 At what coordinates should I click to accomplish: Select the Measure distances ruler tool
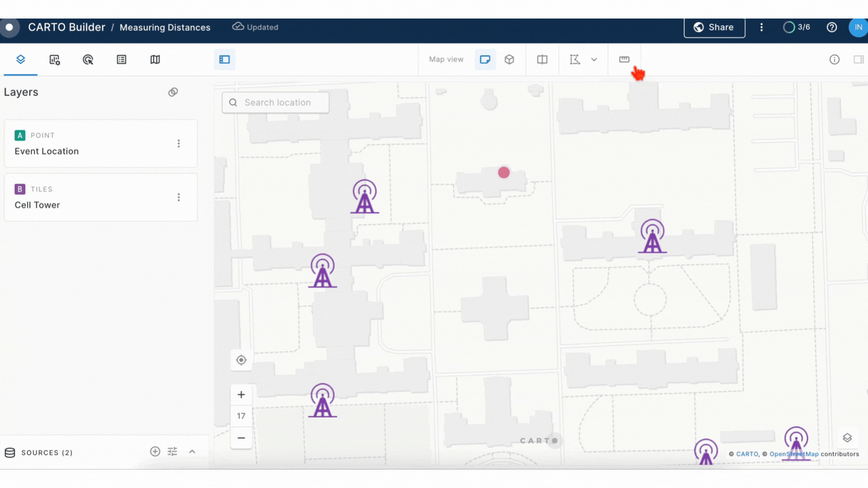click(x=624, y=59)
